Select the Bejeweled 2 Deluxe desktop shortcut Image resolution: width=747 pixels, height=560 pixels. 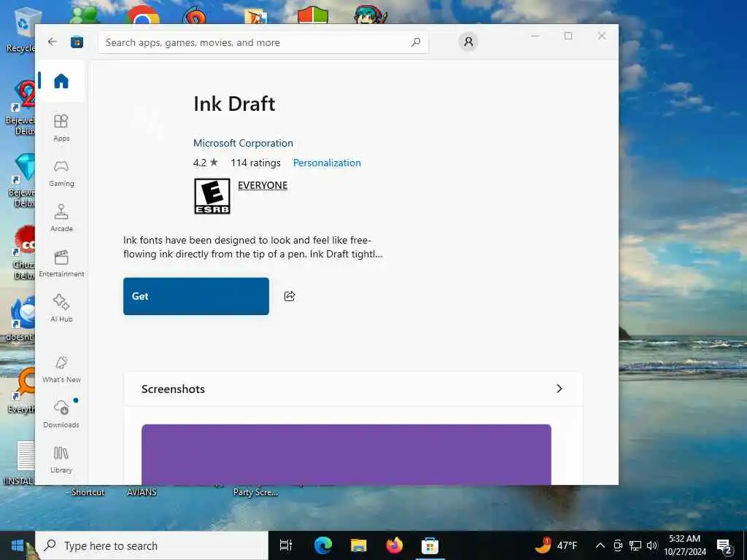coord(21,107)
